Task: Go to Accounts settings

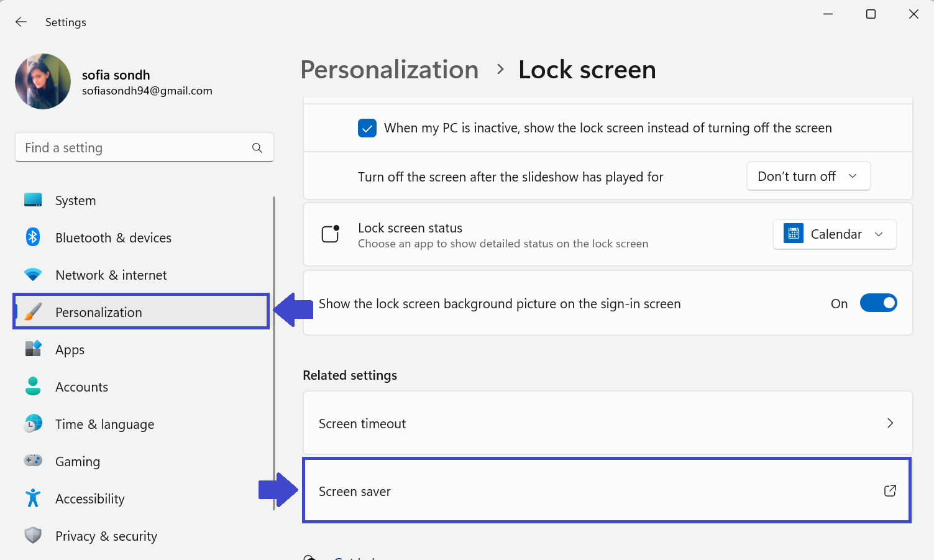Action: pyautogui.click(x=81, y=387)
